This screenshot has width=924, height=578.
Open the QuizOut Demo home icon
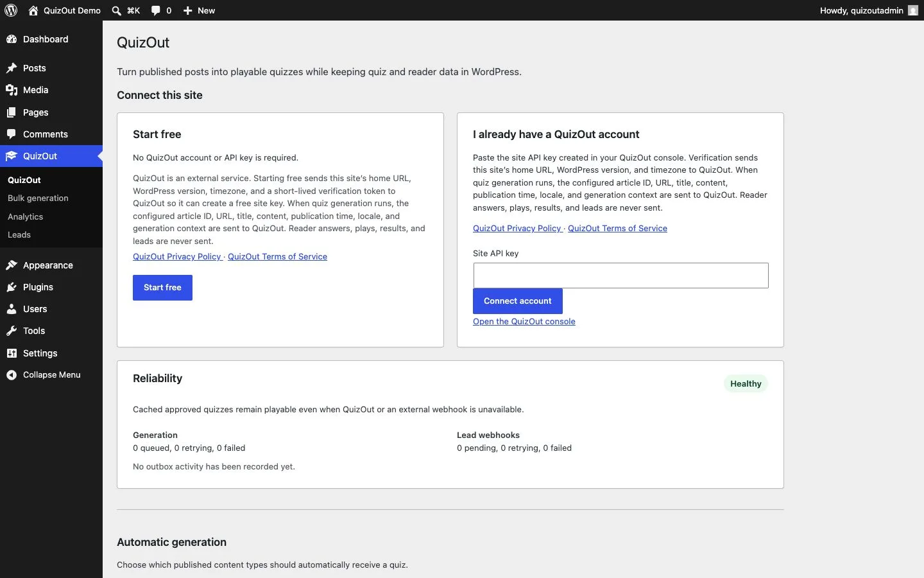(x=33, y=10)
